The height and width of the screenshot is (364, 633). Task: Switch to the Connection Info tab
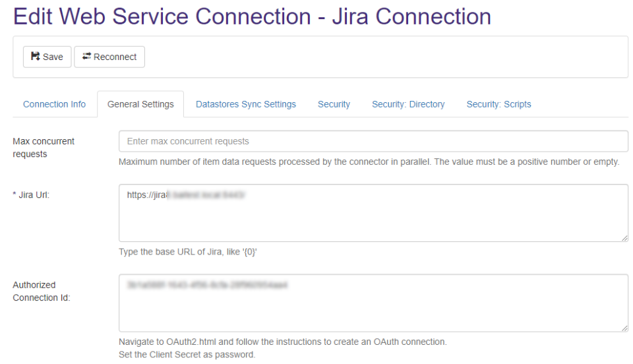click(54, 104)
